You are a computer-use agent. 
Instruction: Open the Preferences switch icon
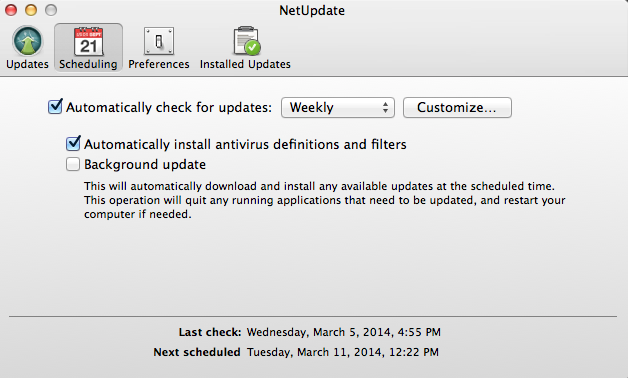pos(159,41)
